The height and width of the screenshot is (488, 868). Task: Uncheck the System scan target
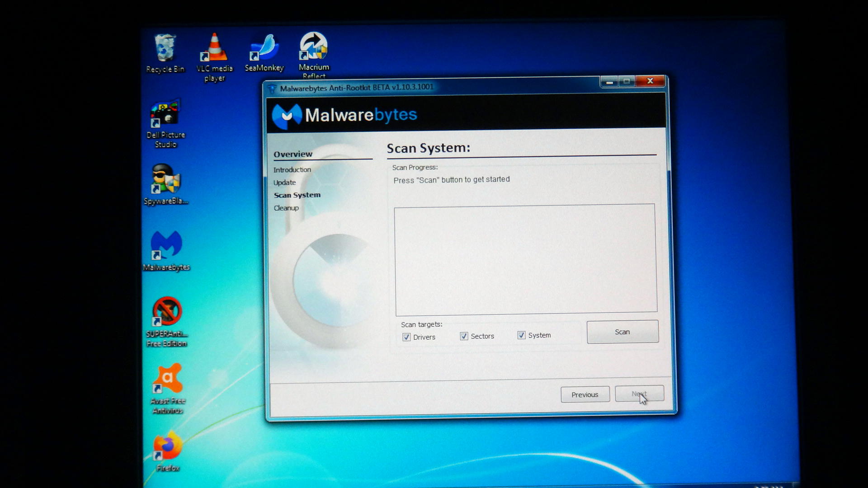521,335
